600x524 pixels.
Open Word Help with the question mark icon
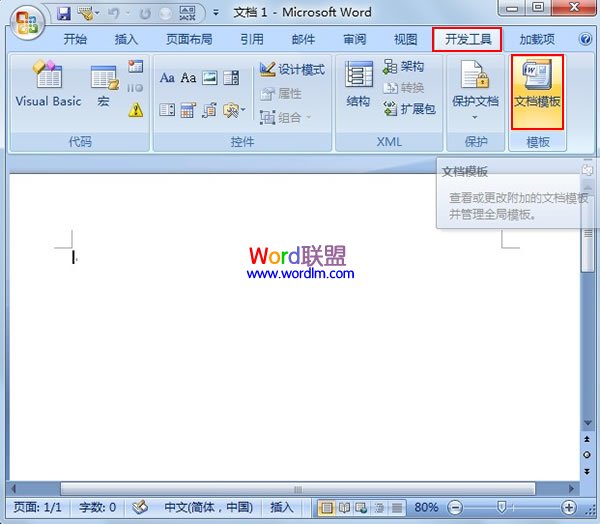585,39
